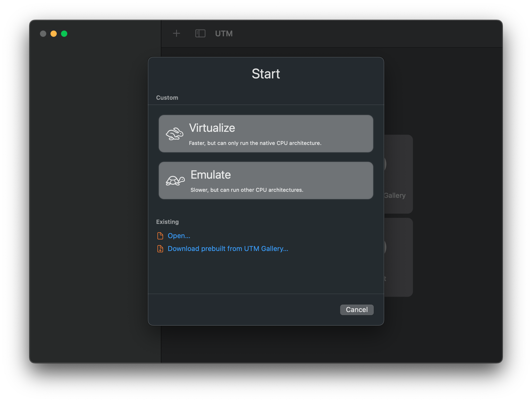532x402 pixels.
Task: Click the yellow minimize window button
Action: pyautogui.click(x=54, y=34)
